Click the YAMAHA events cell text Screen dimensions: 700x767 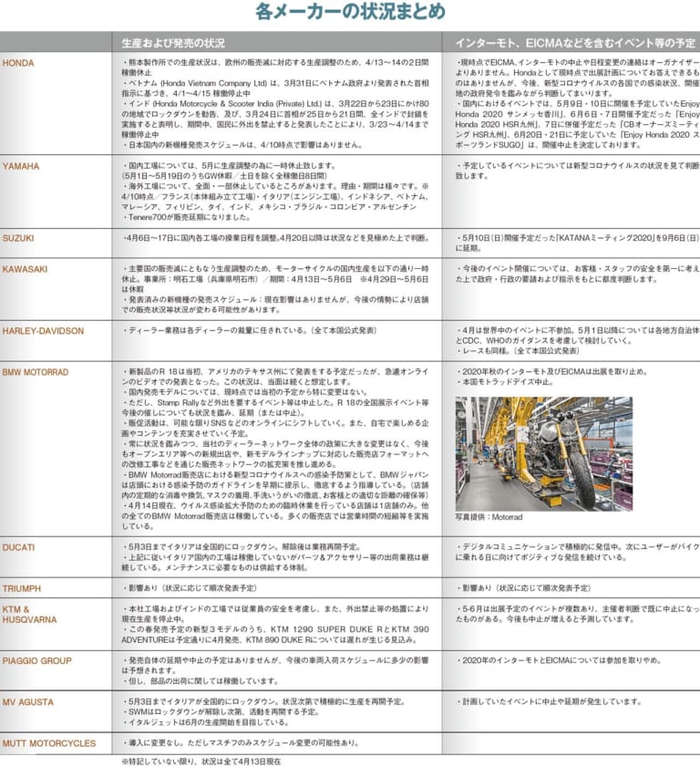(x=577, y=171)
